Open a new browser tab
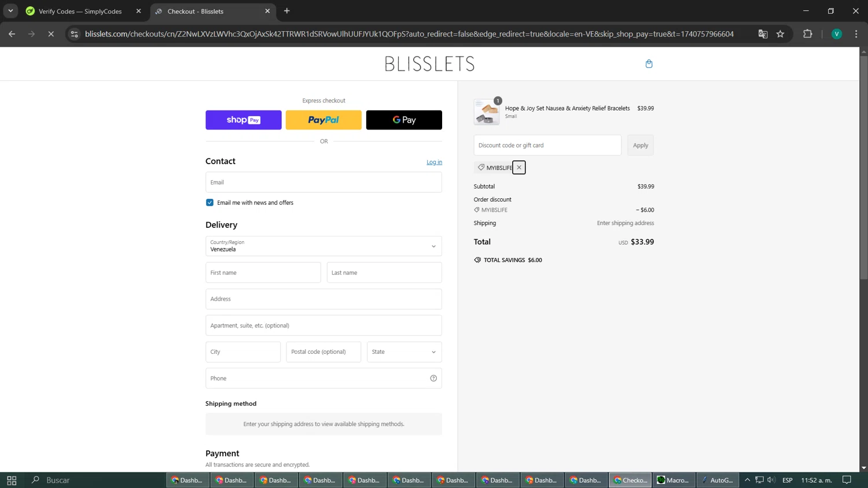The height and width of the screenshot is (488, 868). click(287, 11)
